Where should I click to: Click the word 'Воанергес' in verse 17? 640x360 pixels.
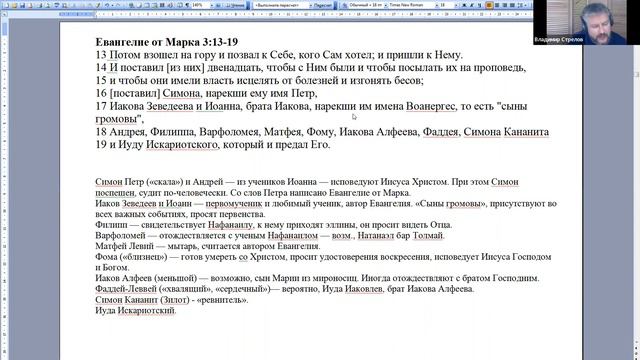[x=430, y=106]
